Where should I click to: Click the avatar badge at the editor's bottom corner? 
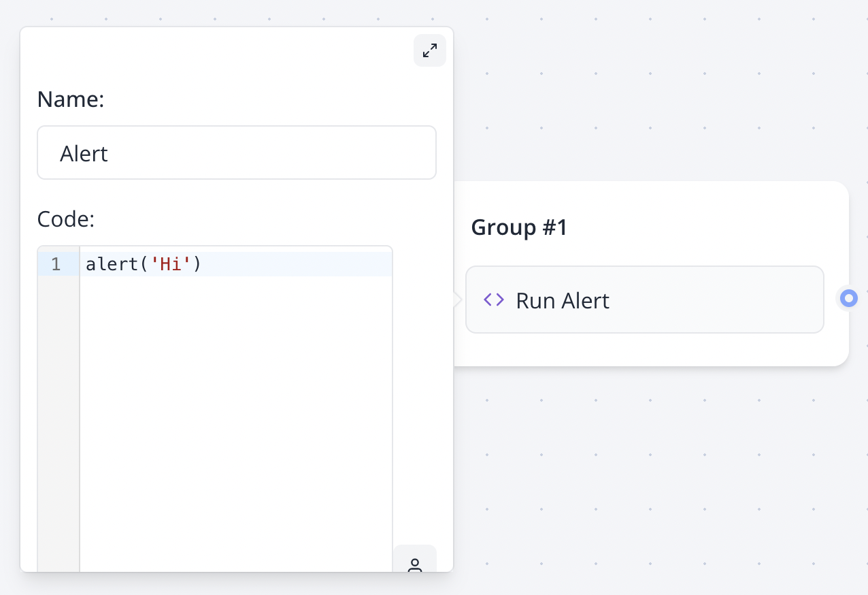point(415,564)
